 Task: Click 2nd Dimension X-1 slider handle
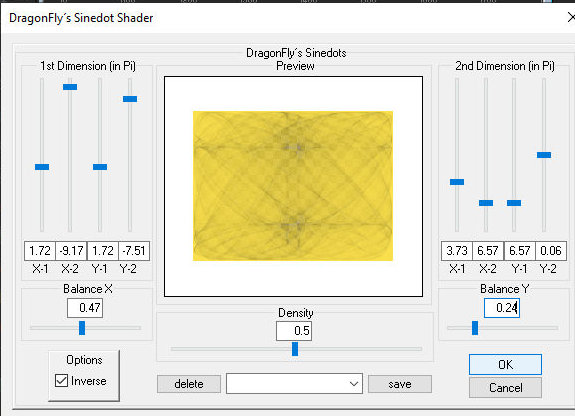457,182
